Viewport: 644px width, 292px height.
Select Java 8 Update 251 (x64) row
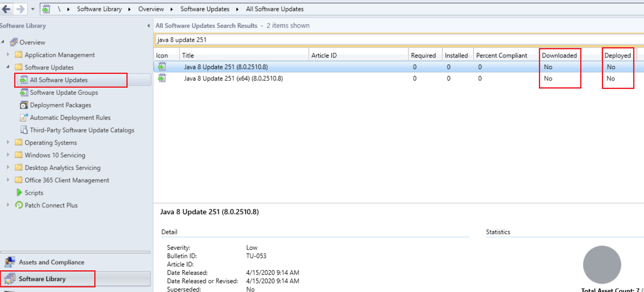399,78
